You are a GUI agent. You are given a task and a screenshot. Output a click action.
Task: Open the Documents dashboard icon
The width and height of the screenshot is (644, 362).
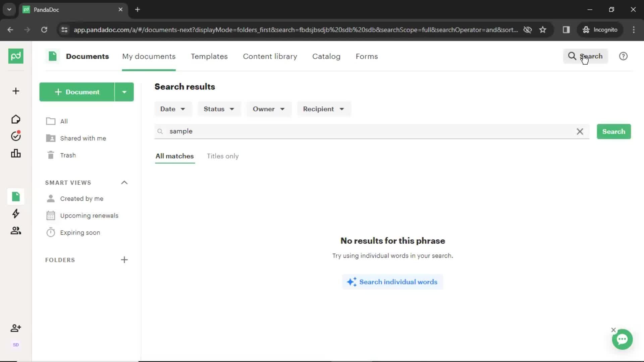coord(15,196)
